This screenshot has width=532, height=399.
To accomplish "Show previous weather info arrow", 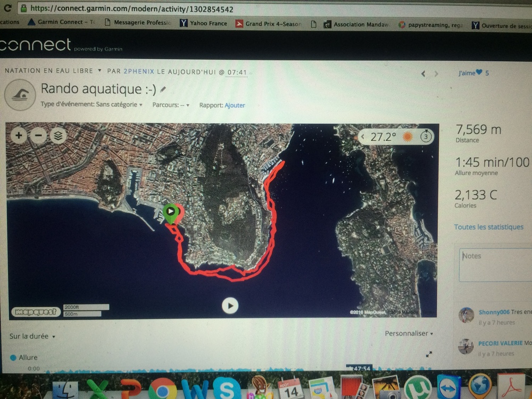I will (362, 137).
